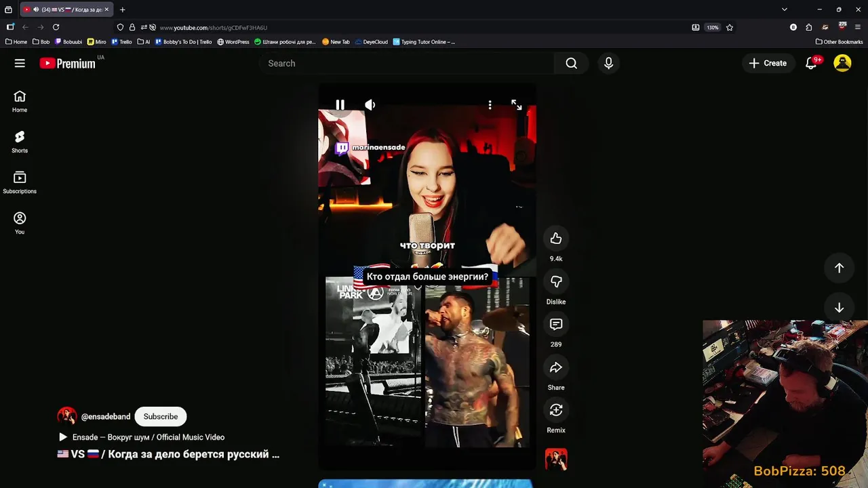Viewport: 868px width, 488px height.
Task: Open the tracking protection shield icon
Action: (x=120, y=27)
